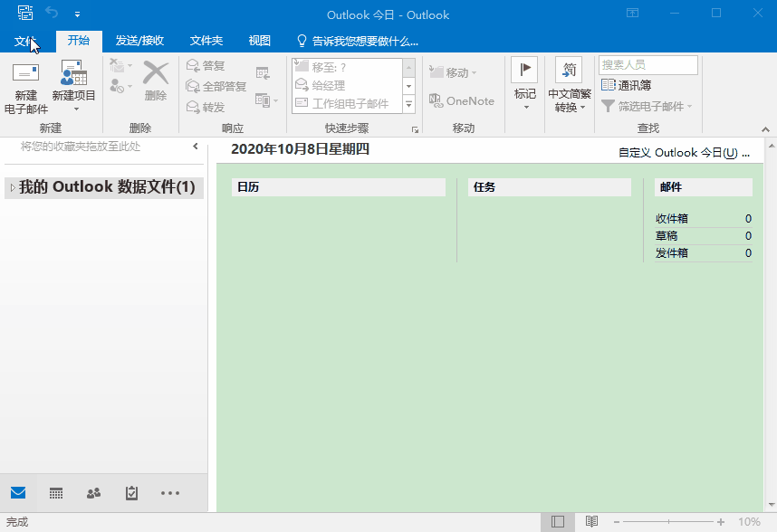Image resolution: width=777 pixels, height=532 pixels.
Task: Select the 工作组电子邮件 quick step
Action: click(347, 103)
